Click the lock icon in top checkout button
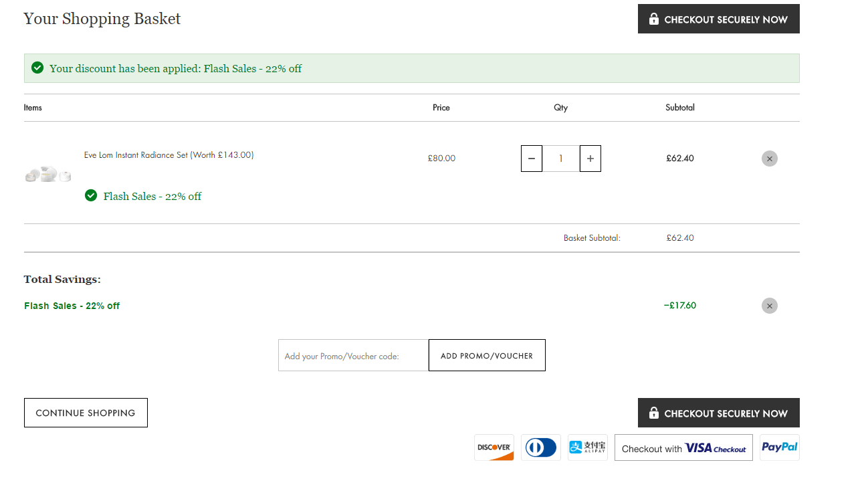The height and width of the screenshot is (501, 868). point(654,19)
